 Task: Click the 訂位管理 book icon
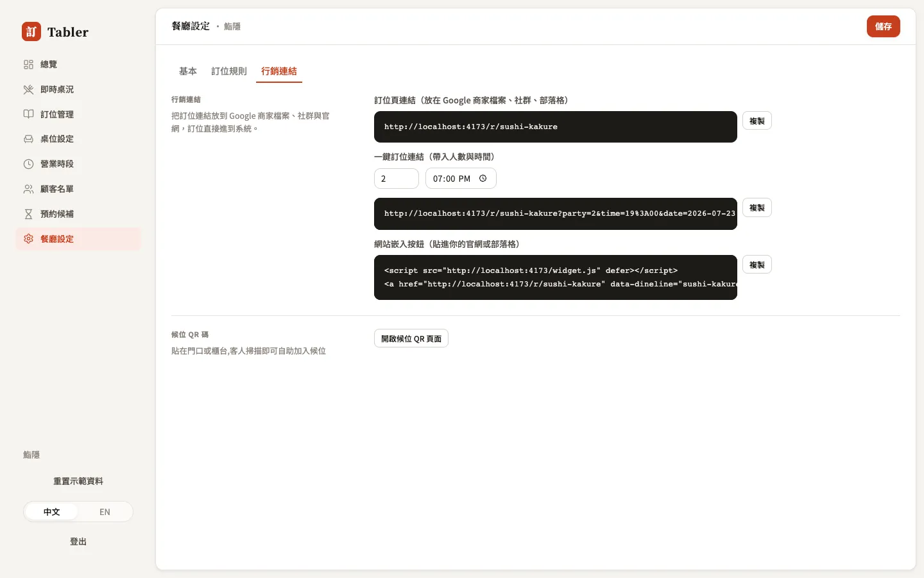(28, 114)
